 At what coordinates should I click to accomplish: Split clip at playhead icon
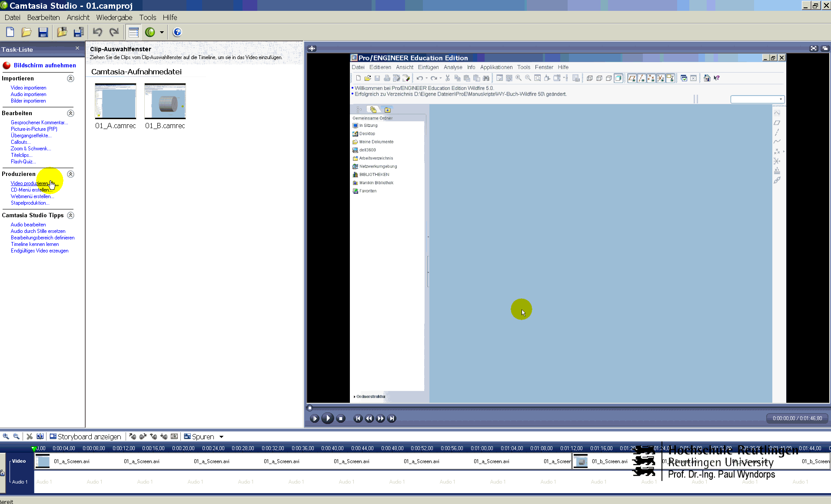point(40,436)
